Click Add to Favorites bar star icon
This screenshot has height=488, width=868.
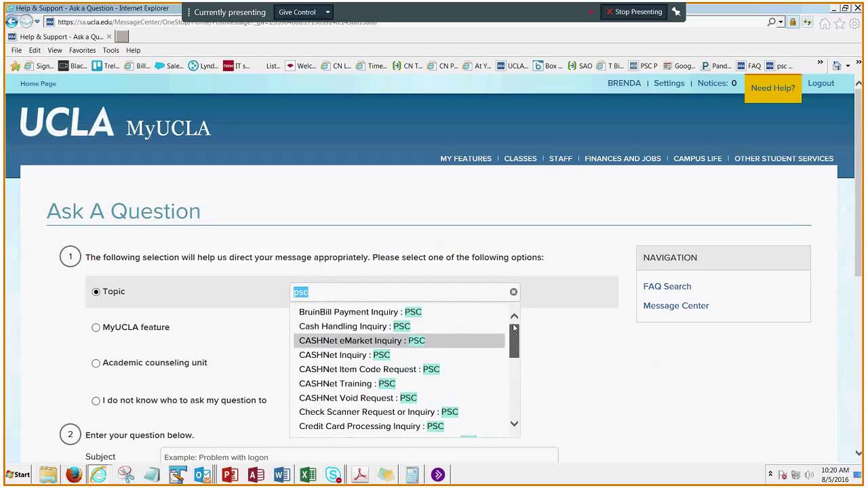tap(16, 66)
